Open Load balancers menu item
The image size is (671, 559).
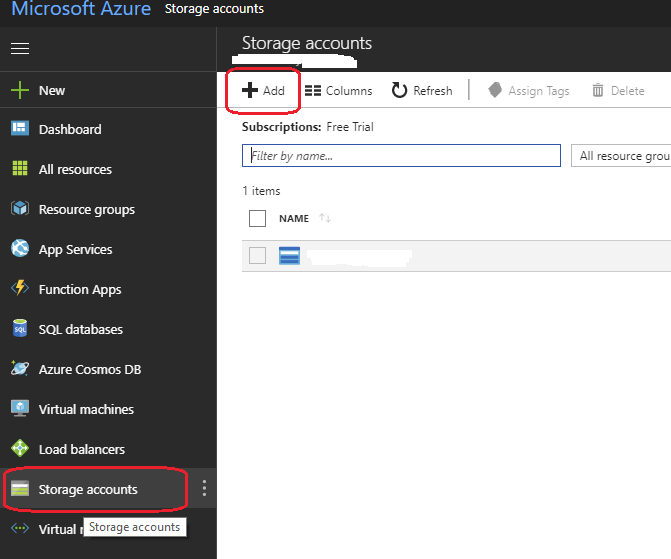pos(82,449)
